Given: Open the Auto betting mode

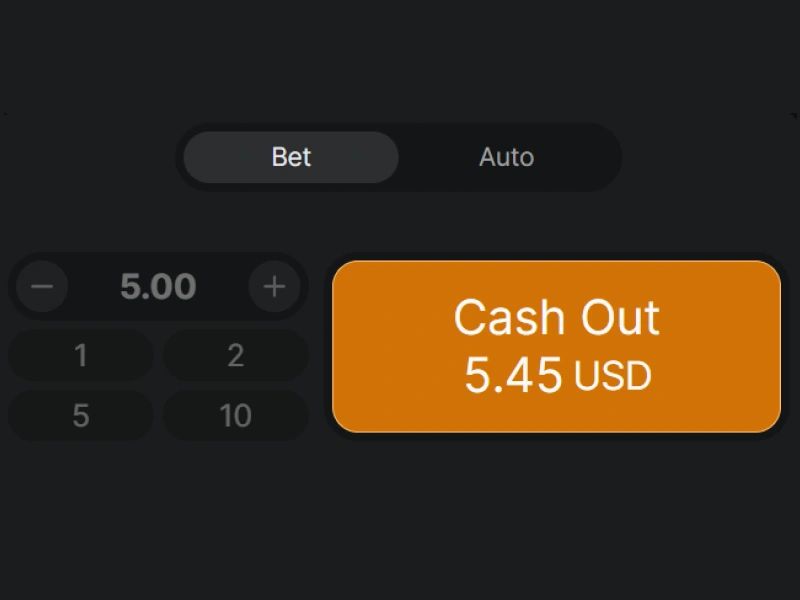Looking at the screenshot, I should click(506, 157).
